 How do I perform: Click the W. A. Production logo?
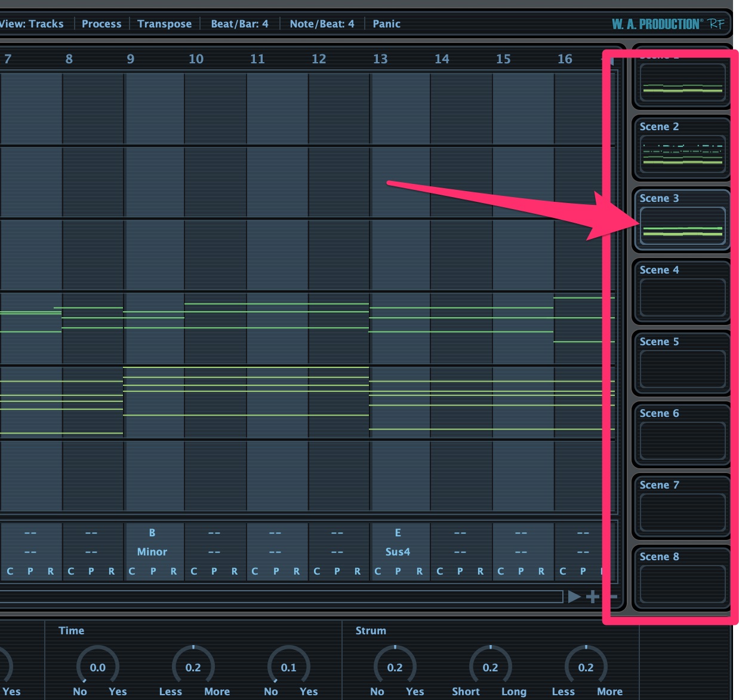667,24
